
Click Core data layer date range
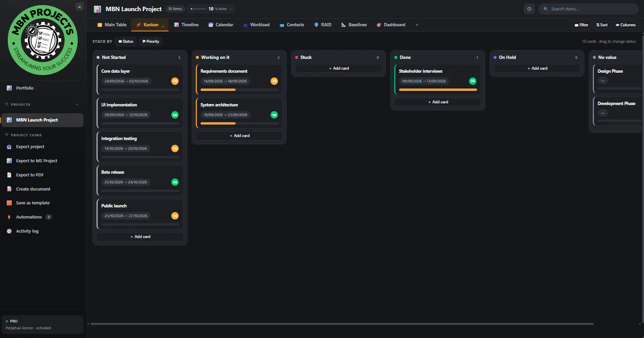tap(126, 81)
